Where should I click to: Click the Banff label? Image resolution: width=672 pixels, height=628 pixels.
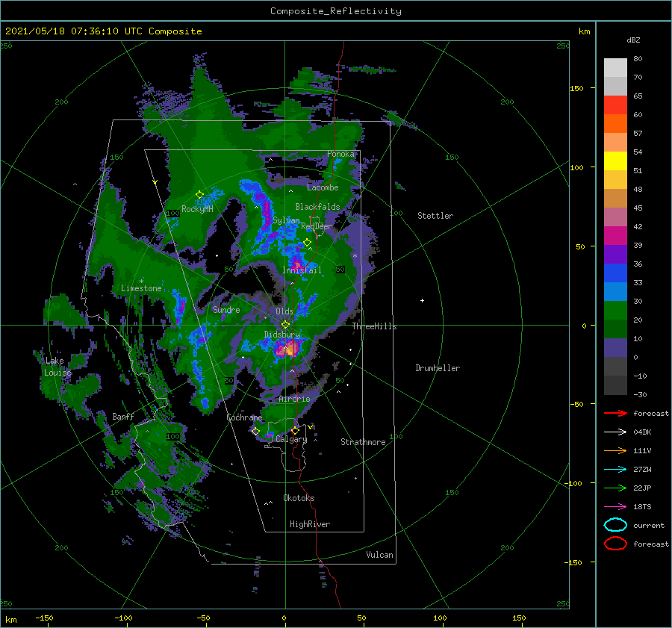coord(123,416)
